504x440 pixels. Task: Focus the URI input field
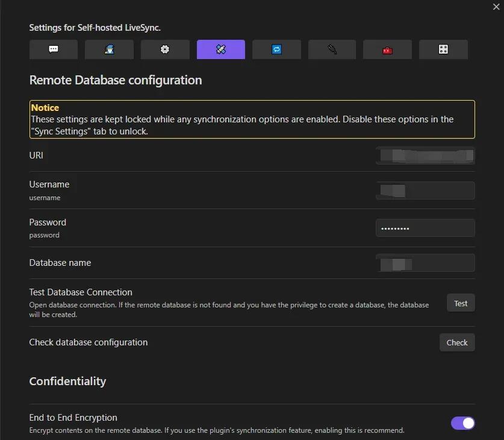(x=425, y=156)
